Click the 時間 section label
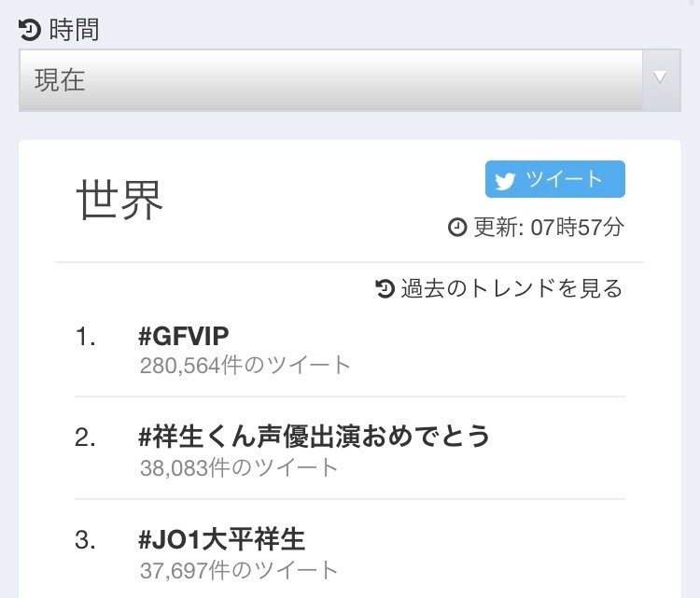Viewport: 700px width, 598px height. [x=74, y=30]
